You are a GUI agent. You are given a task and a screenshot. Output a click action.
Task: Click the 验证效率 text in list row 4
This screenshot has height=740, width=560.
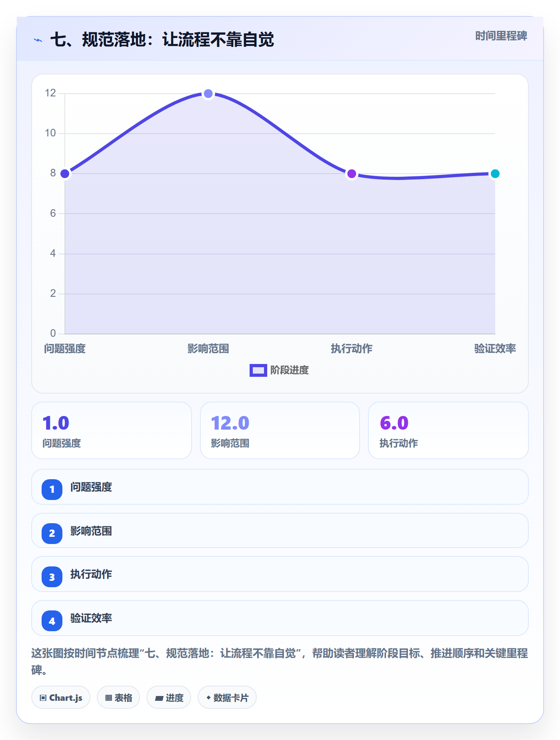(91, 618)
